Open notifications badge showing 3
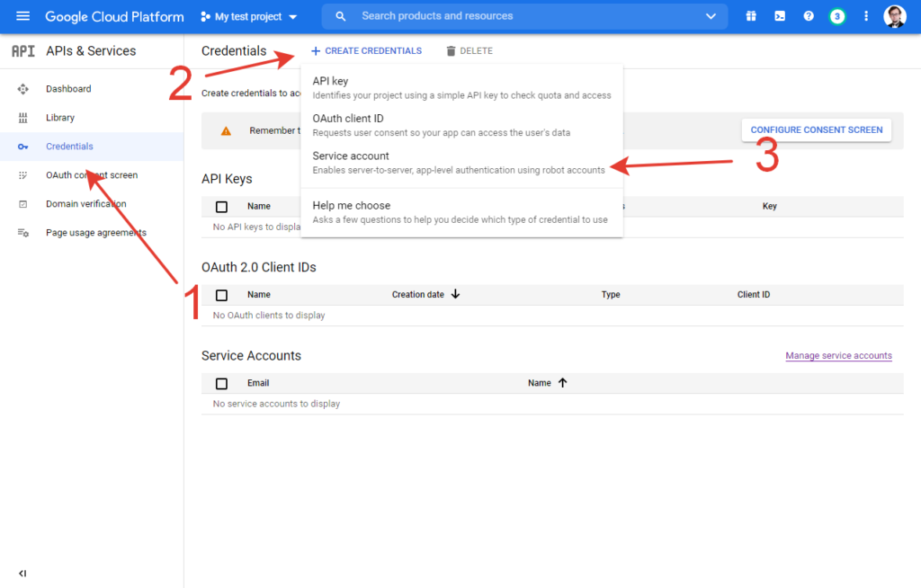 837,16
